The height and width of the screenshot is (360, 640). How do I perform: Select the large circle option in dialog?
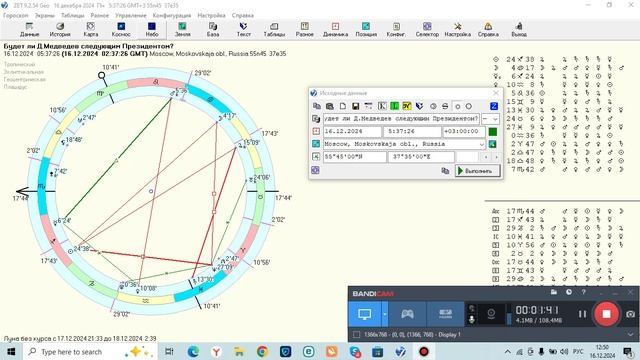pyautogui.click(x=469, y=106)
